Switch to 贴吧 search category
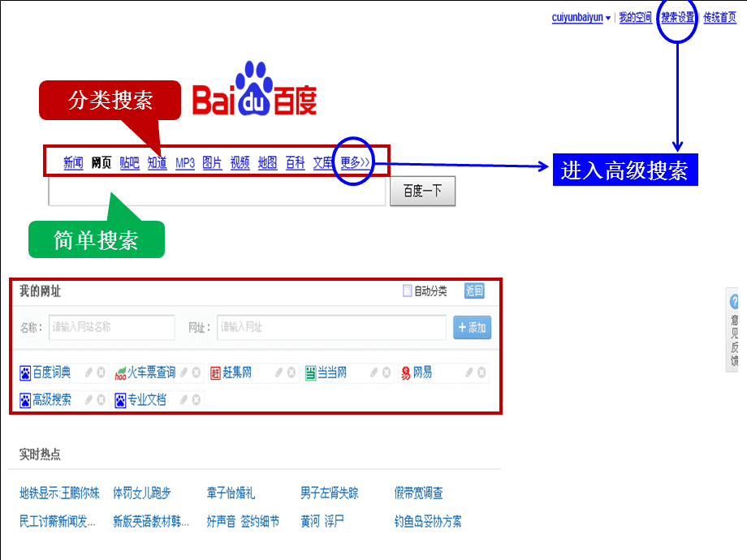This screenshot has width=747, height=560. coord(129,163)
